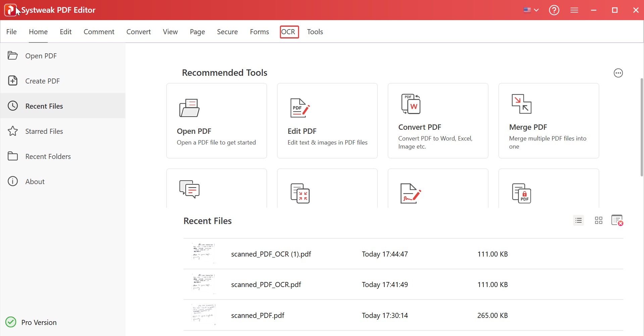The width and height of the screenshot is (644, 336).
Task: Click the comment bubbles tool icon
Action: tap(189, 189)
